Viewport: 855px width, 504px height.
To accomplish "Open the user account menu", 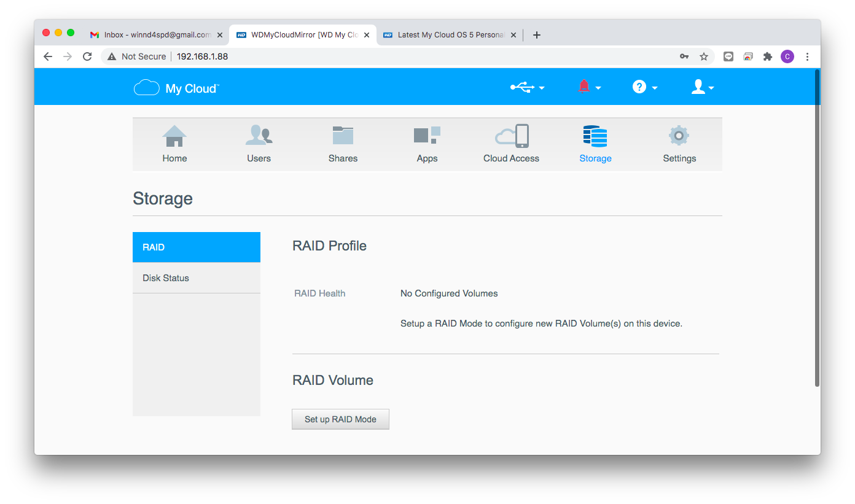I will click(702, 87).
